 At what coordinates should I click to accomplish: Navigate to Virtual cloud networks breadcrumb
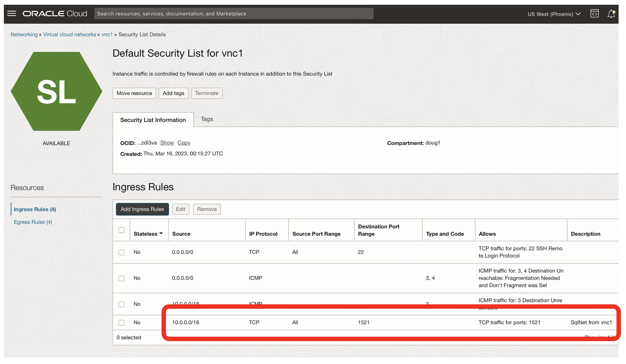(x=69, y=34)
